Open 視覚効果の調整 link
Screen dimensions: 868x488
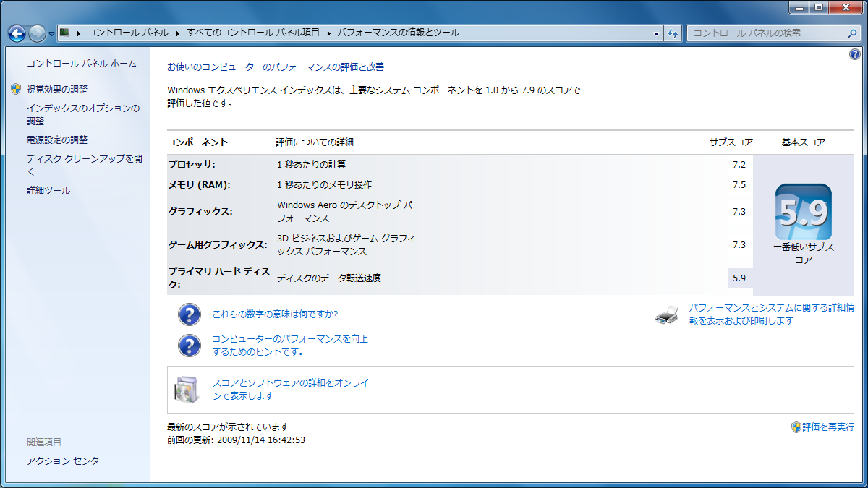[57, 89]
